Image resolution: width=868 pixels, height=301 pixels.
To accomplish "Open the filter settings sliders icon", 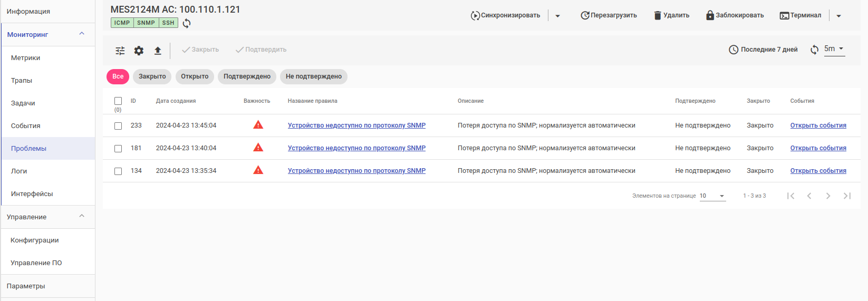I will [120, 51].
